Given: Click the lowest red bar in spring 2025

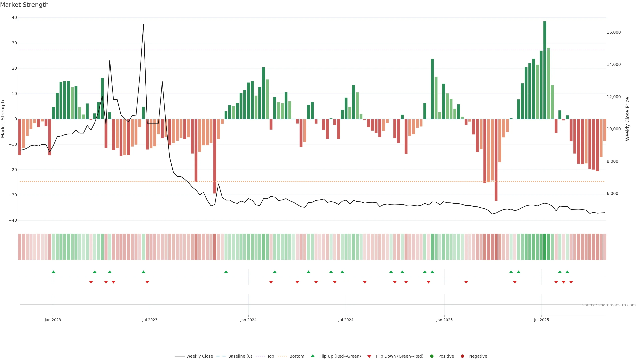Looking at the screenshot, I should pos(496,160).
